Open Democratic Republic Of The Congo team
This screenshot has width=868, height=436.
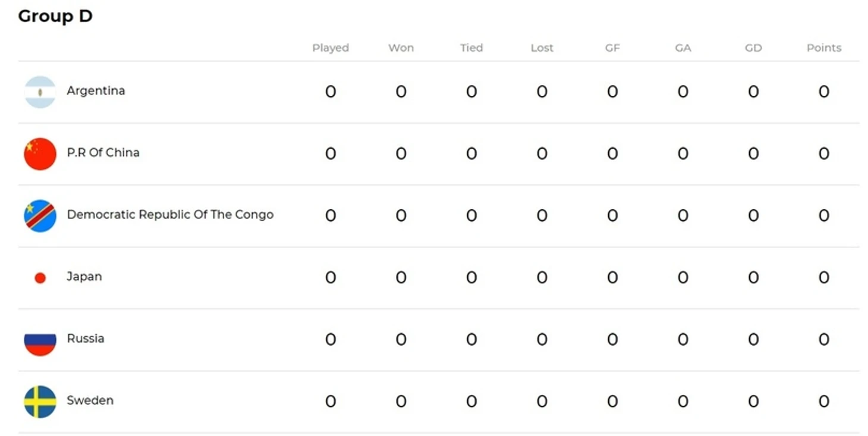[x=170, y=215]
